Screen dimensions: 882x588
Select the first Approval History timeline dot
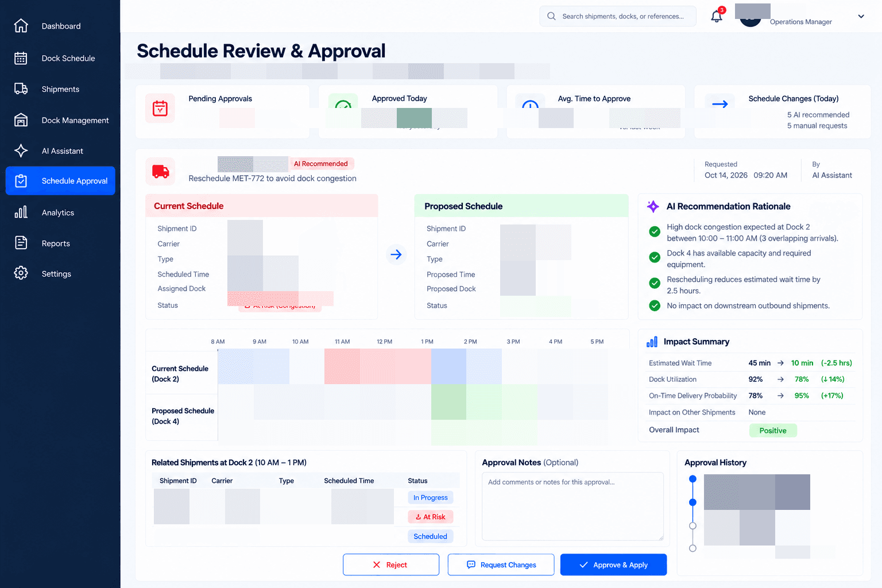(x=693, y=479)
